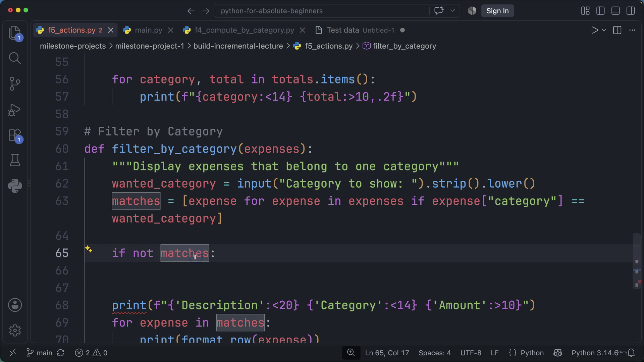Click the Sign In button
644x362 pixels.
pyautogui.click(x=497, y=11)
